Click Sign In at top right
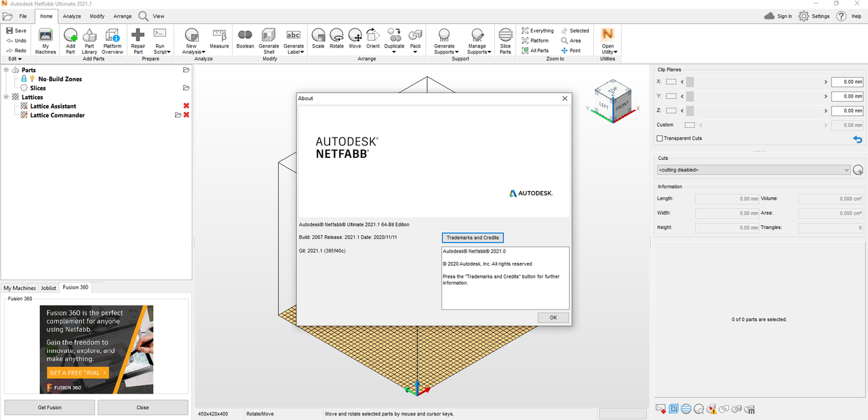The height and width of the screenshot is (420, 868). coord(778,16)
